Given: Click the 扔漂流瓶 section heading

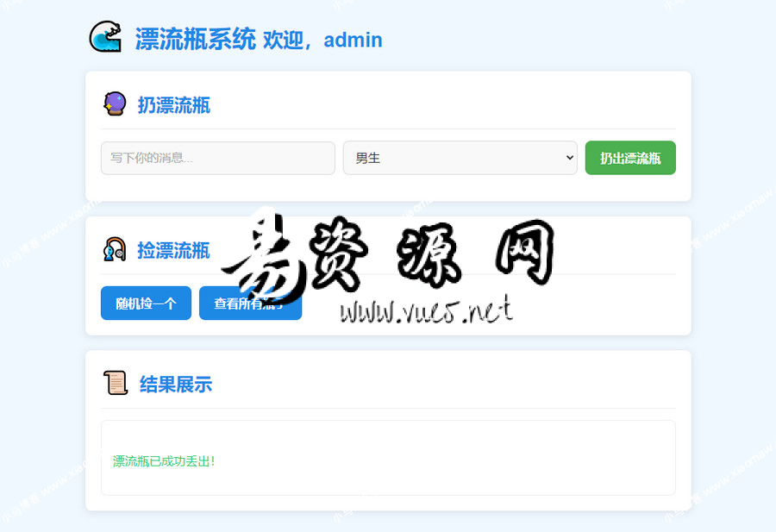Looking at the screenshot, I should 174,105.
